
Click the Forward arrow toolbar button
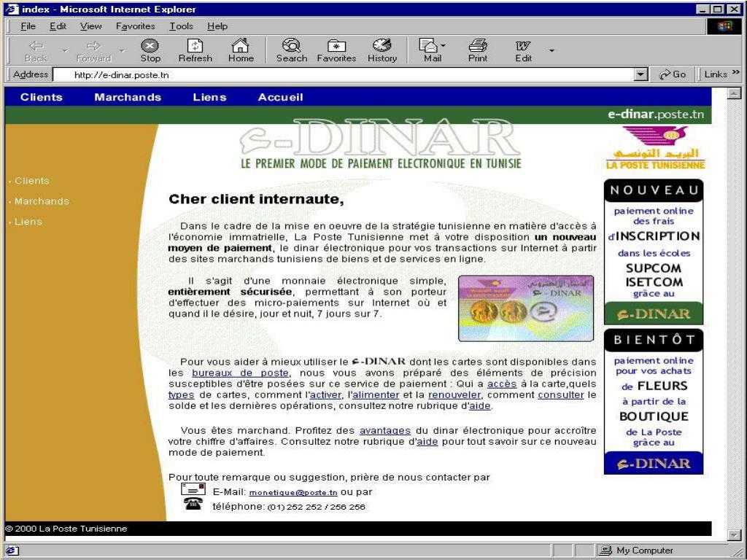[93, 50]
